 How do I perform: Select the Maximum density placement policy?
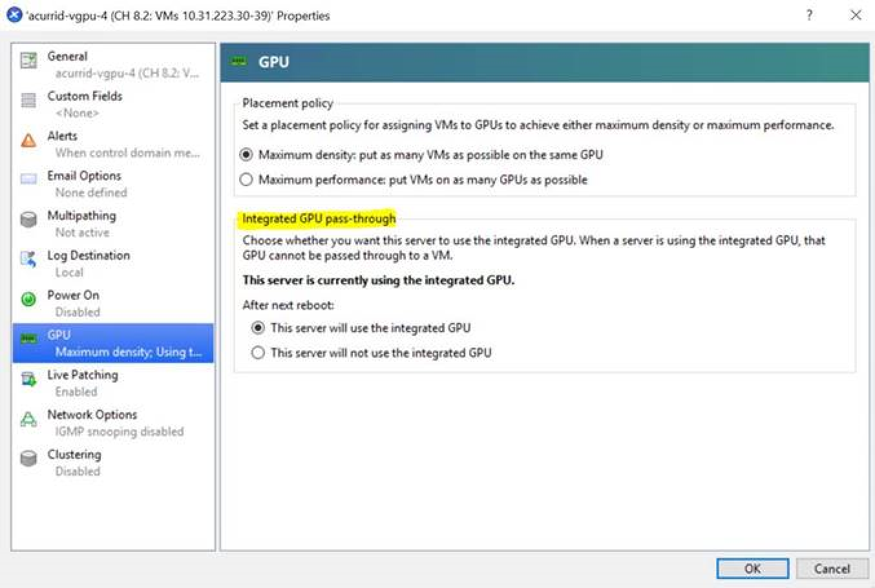(x=246, y=154)
